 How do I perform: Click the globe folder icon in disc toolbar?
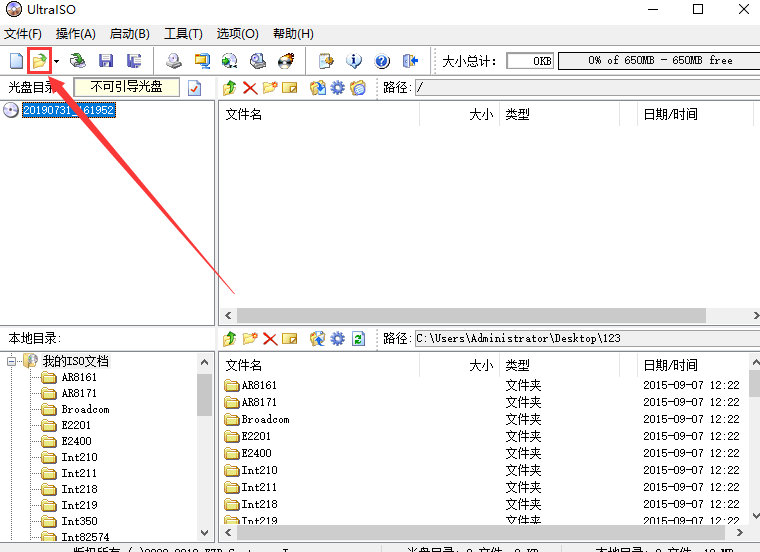358,88
